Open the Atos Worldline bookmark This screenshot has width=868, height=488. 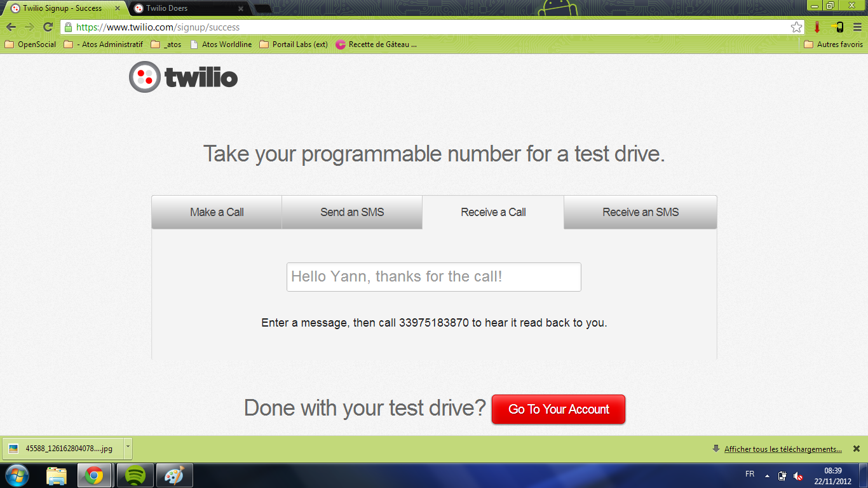(x=220, y=44)
